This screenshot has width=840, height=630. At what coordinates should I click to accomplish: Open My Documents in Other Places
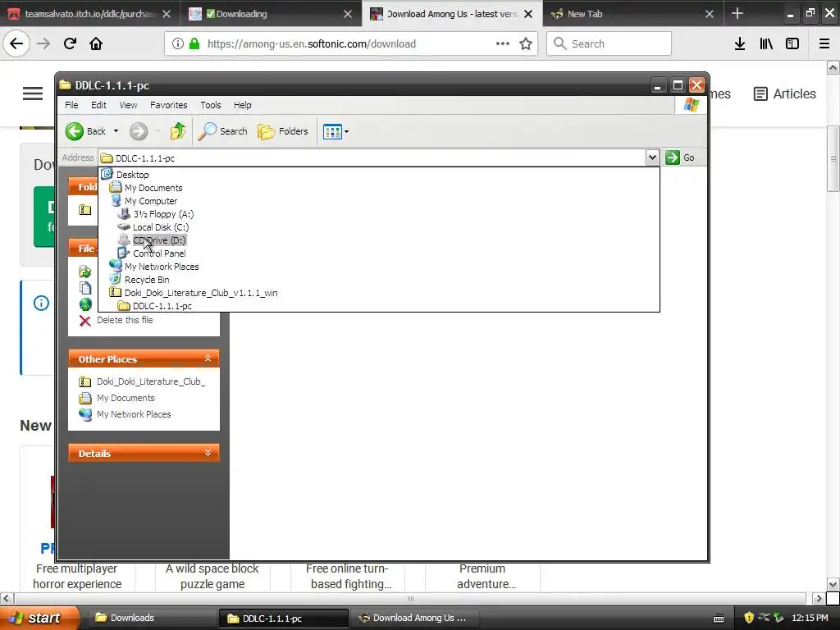pyautogui.click(x=126, y=398)
